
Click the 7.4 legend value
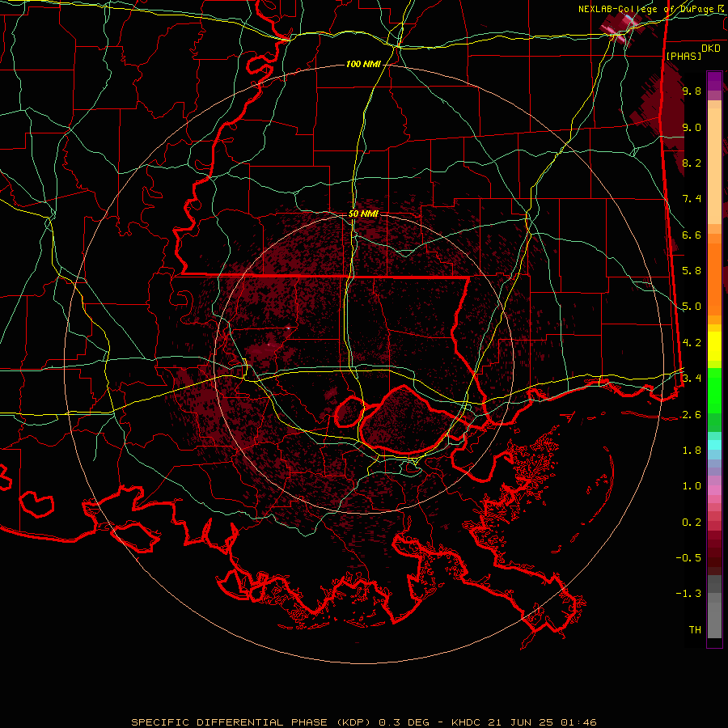pos(692,199)
